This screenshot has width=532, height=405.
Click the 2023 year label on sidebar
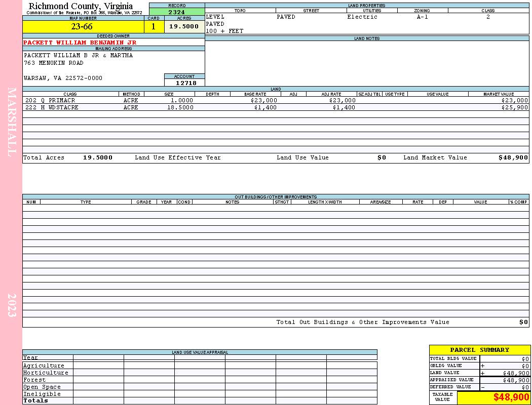point(12,305)
